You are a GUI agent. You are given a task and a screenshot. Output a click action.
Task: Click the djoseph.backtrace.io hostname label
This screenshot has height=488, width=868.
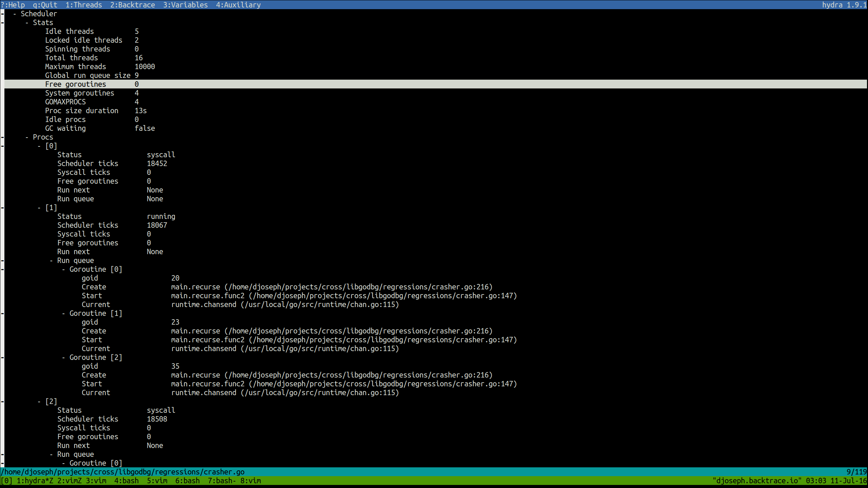click(x=757, y=481)
